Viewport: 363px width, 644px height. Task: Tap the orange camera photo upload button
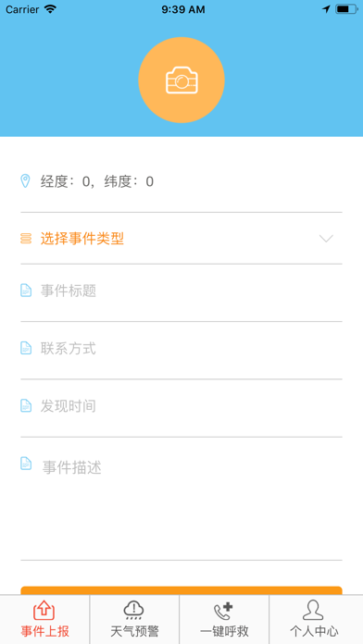pyautogui.click(x=181, y=80)
